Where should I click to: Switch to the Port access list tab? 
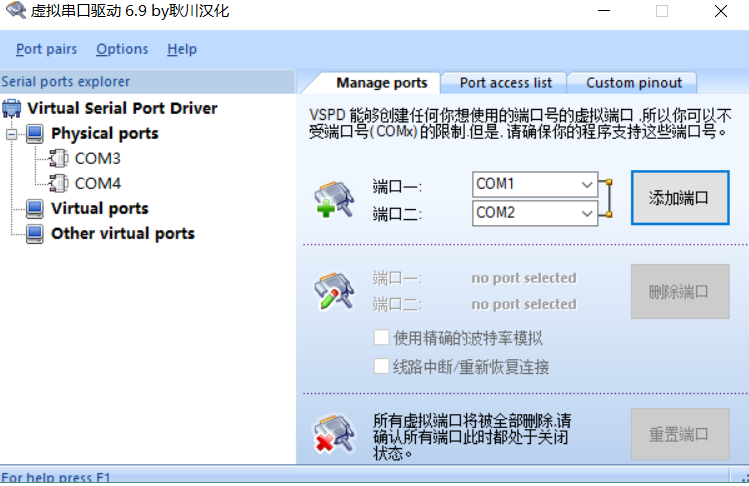505,83
